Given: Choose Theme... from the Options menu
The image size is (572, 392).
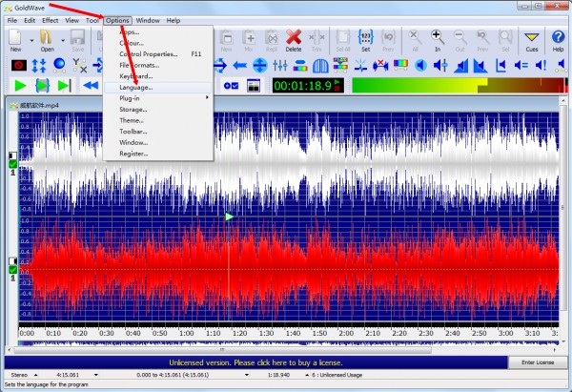Looking at the screenshot, I should click(x=158, y=120).
